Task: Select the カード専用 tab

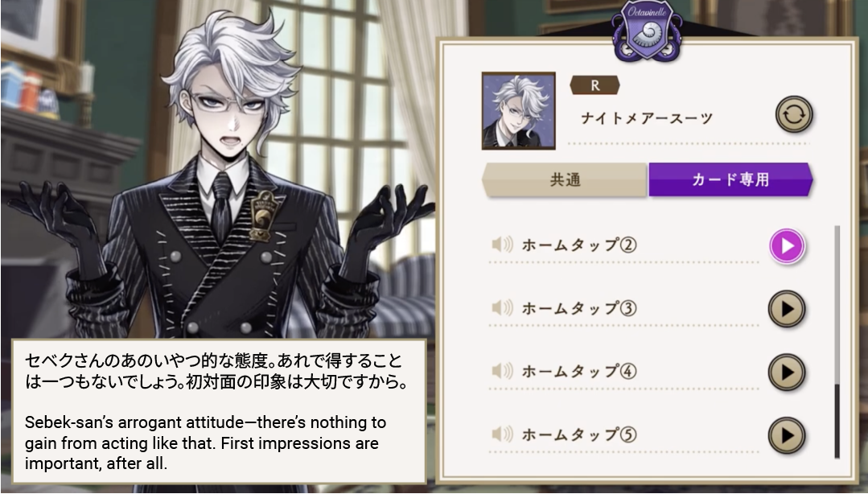Action: [x=730, y=179]
